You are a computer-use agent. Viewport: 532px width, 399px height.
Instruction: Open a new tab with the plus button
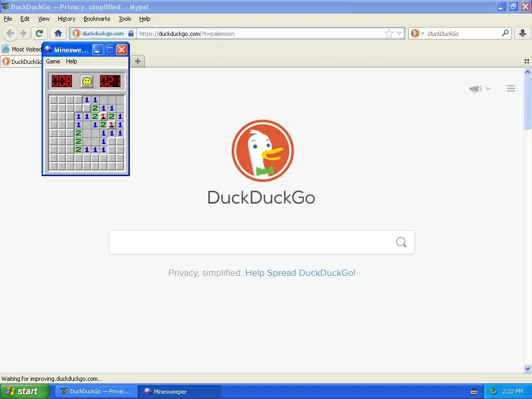(137, 61)
